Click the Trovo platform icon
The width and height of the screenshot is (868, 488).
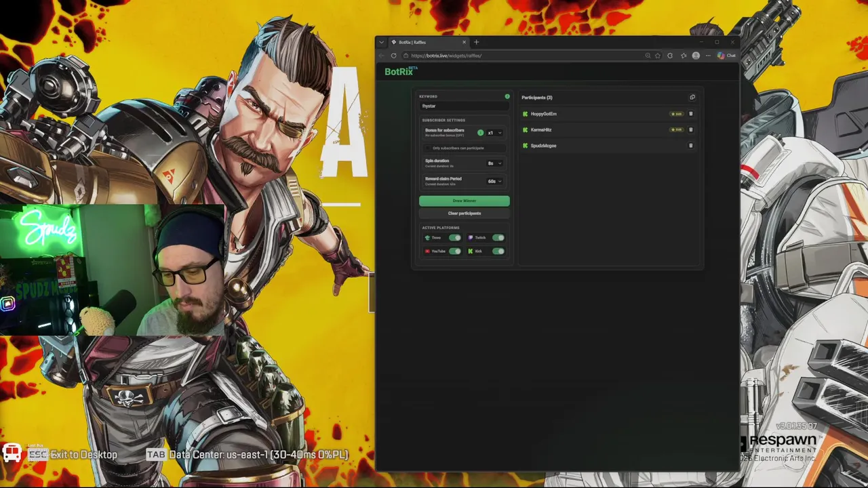[x=427, y=238]
